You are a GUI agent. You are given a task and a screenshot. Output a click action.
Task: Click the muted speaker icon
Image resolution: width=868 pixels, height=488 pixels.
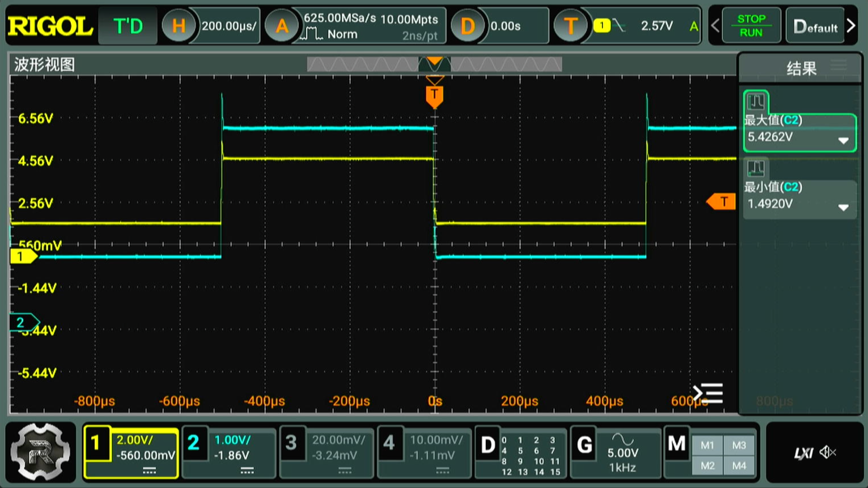828,452
